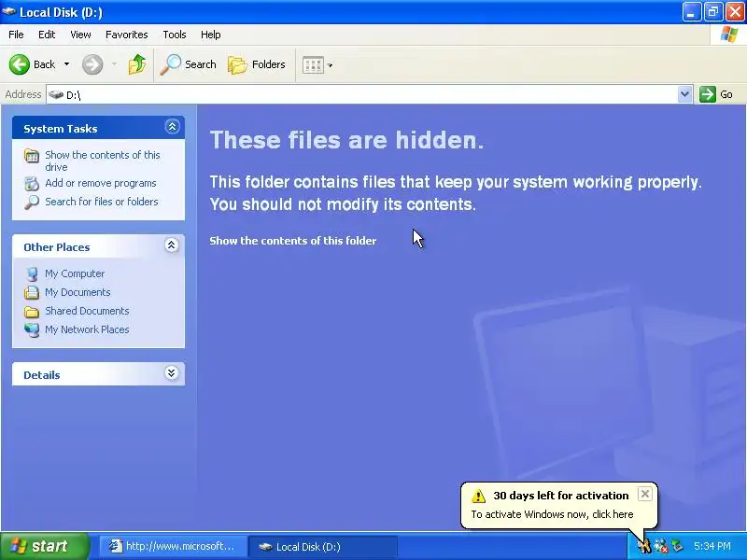Click the My Documents folder icon

[x=32, y=292]
